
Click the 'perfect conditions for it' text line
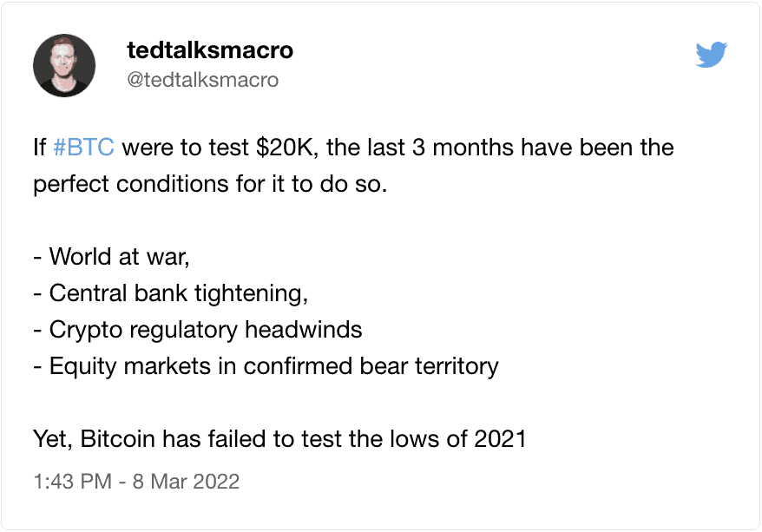click(210, 184)
